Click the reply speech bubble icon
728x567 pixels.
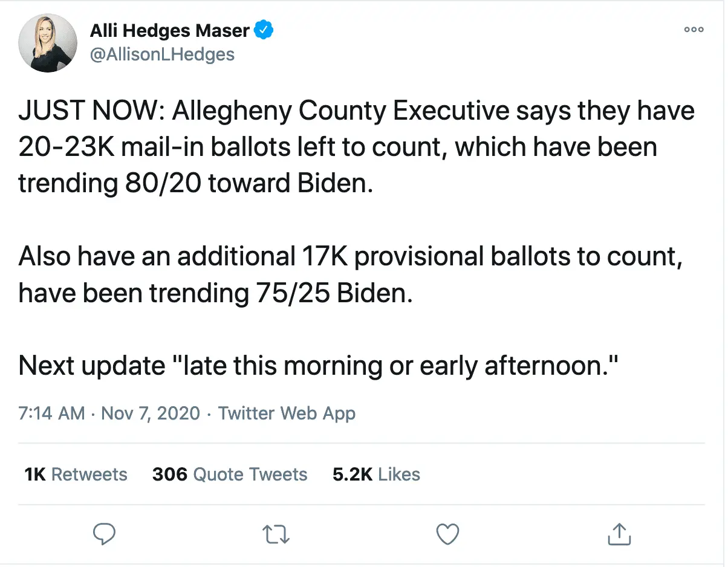tap(105, 534)
